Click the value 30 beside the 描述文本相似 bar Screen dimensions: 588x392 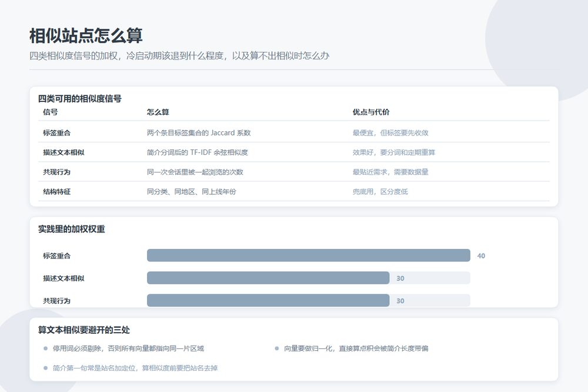click(400, 278)
